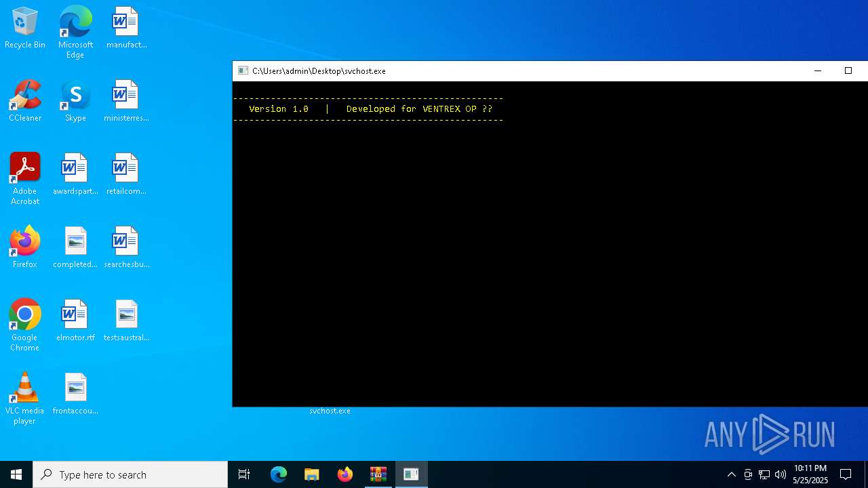Open the Google Chrome desktop shortcut
This screenshot has height=488, width=868.
click(x=25, y=325)
